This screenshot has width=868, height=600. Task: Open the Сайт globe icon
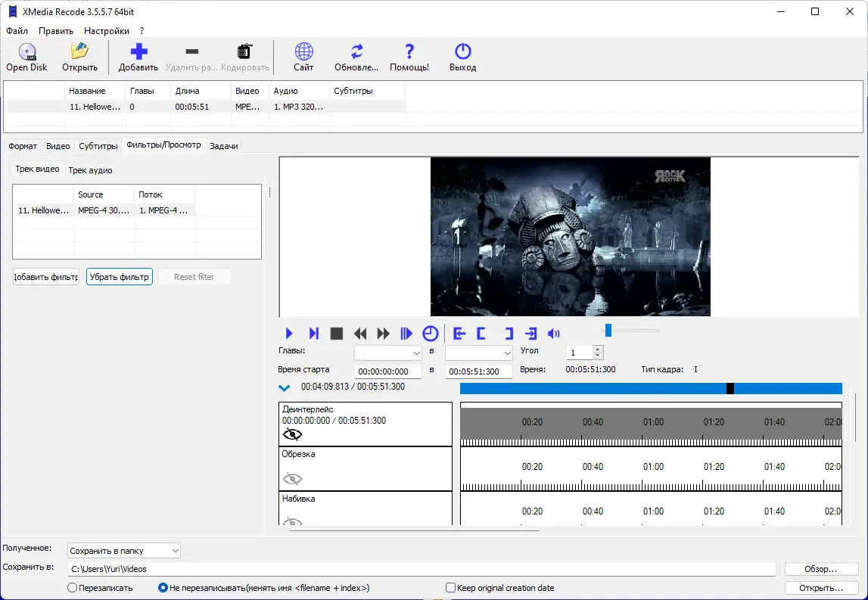click(303, 52)
